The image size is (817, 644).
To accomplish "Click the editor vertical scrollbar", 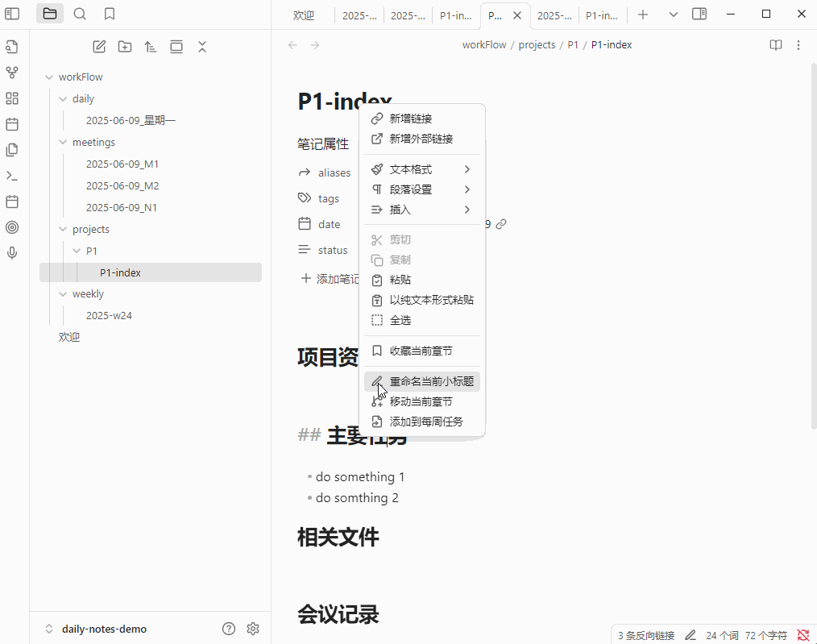I will (x=814, y=246).
